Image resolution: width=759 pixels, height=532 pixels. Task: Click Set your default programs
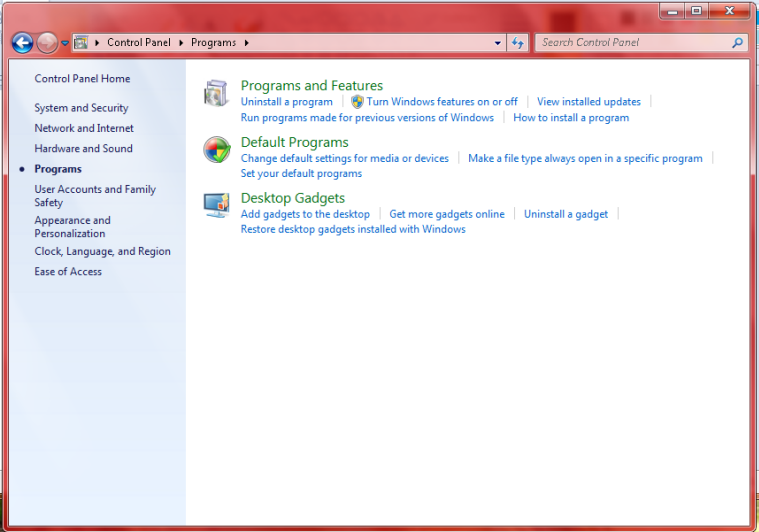click(x=301, y=173)
